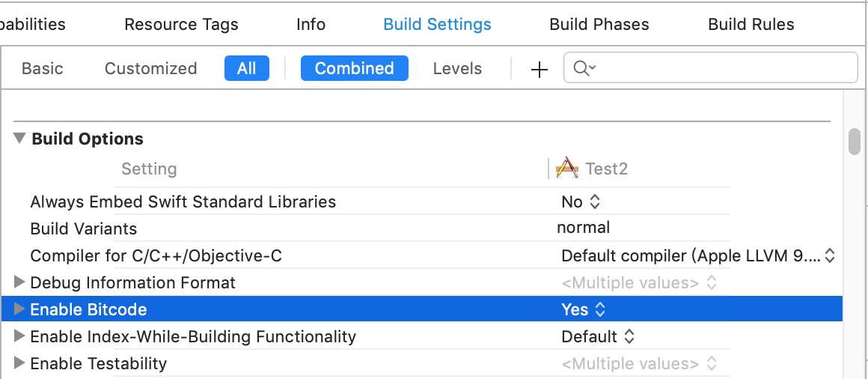Expand the Enable Bitcode row
Image resolution: width=868 pixels, height=379 pixels.
click(x=20, y=309)
